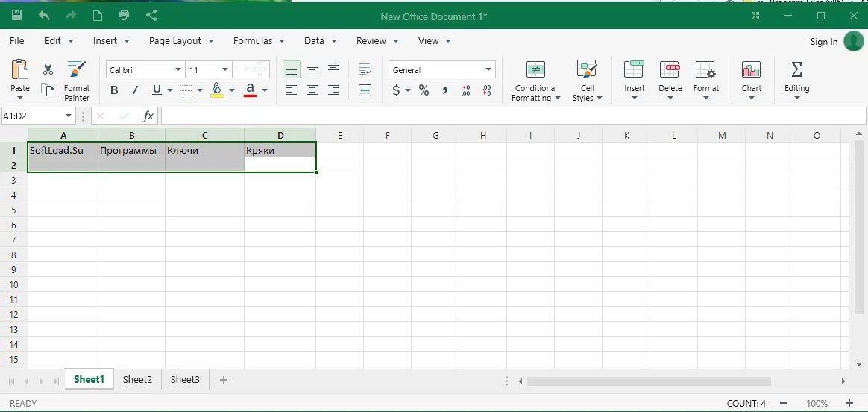Switch to the Sheet3 tab

[x=185, y=379]
